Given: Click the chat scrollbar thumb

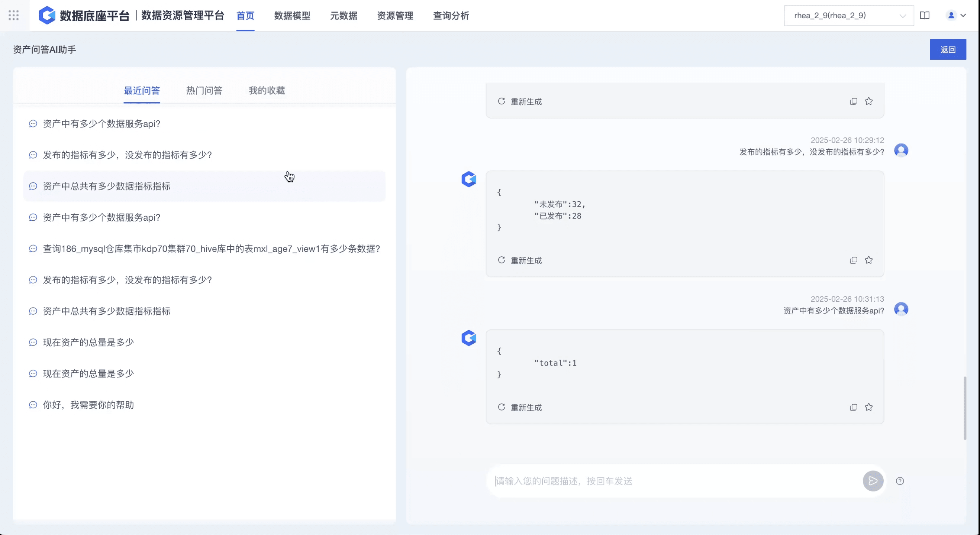Looking at the screenshot, I should point(965,408).
